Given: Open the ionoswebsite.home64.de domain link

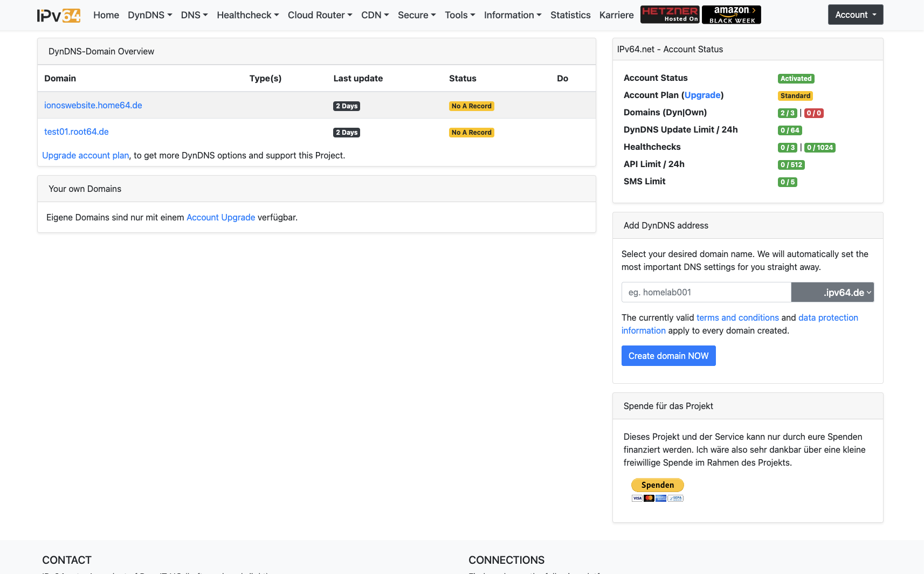Looking at the screenshot, I should [x=93, y=106].
